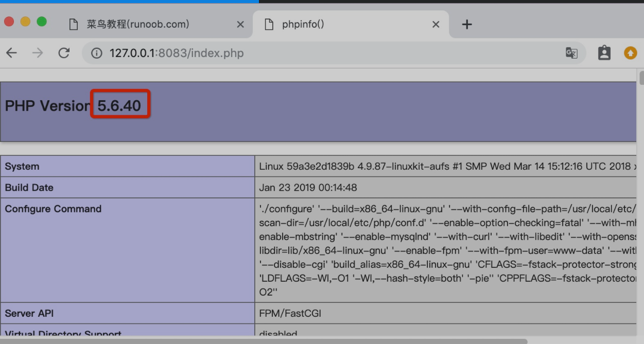Select the Jan 23 2019 00:14:48 value

click(308, 188)
